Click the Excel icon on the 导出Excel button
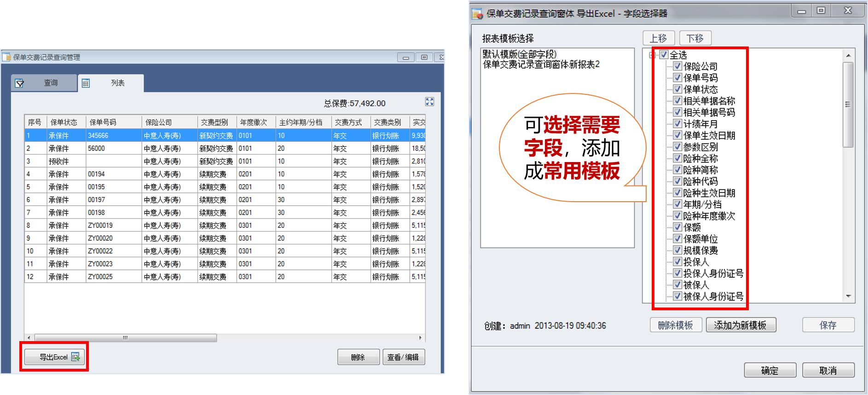The image size is (868, 395). [x=75, y=357]
